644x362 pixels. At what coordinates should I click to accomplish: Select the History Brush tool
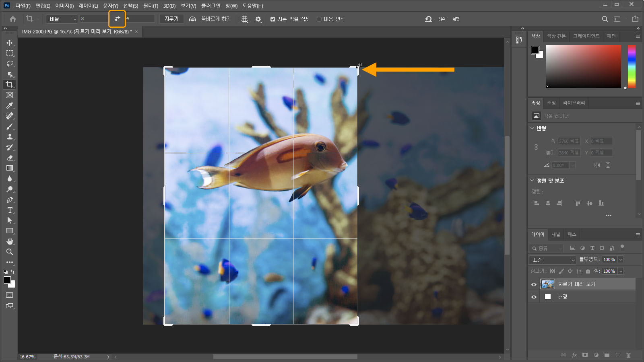[10, 147]
